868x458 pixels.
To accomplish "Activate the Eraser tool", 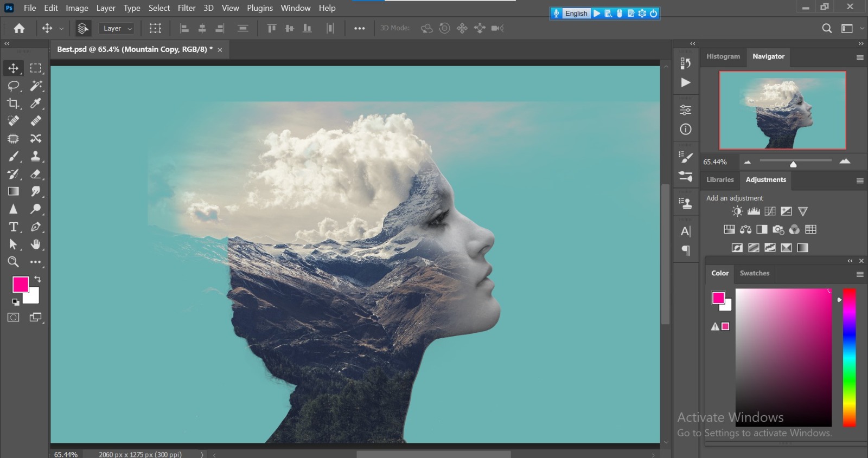I will (x=36, y=174).
